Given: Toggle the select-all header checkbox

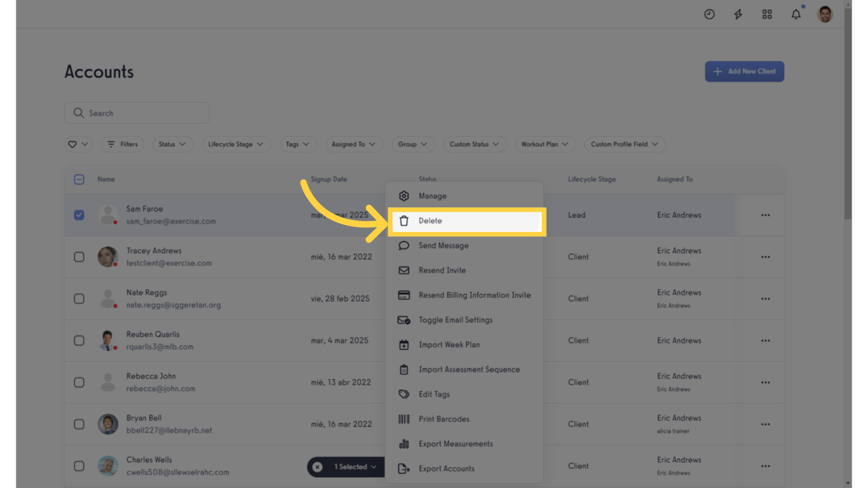Looking at the screenshot, I should pos(79,179).
